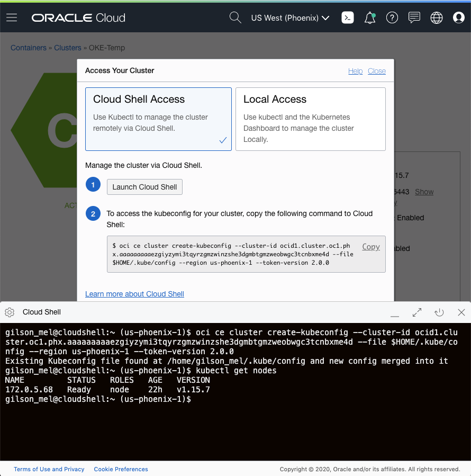The height and width of the screenshot is (476, 471).
Task: Navigate to Clusters breadcrumb
Action: point(67,48)
